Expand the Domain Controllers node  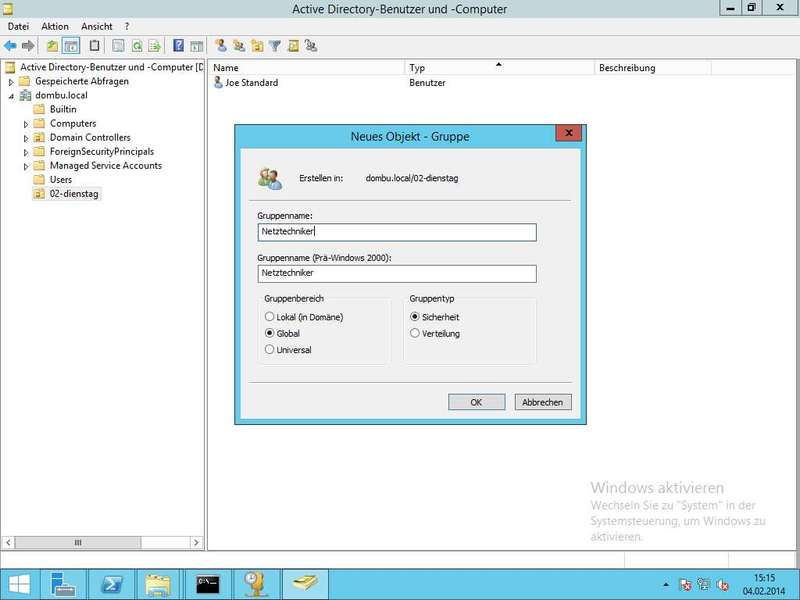(x=26, y=138)
